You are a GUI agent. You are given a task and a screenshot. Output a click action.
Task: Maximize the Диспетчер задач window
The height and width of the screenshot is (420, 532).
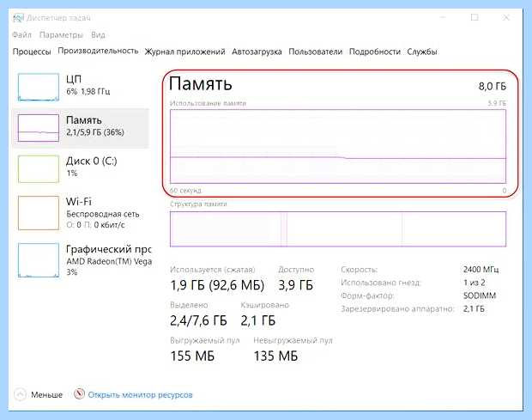(x=475, y=17)
